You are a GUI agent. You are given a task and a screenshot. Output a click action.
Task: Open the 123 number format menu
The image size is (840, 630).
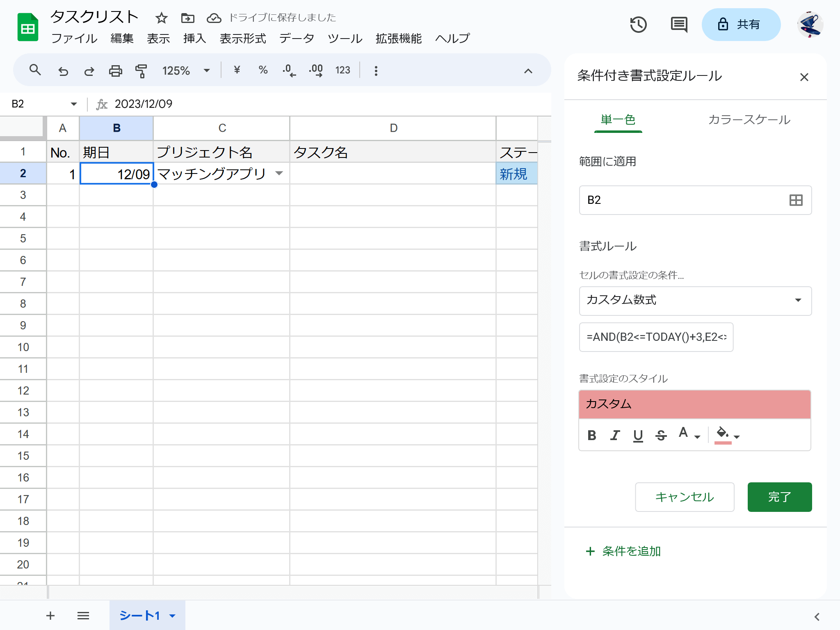342,70
